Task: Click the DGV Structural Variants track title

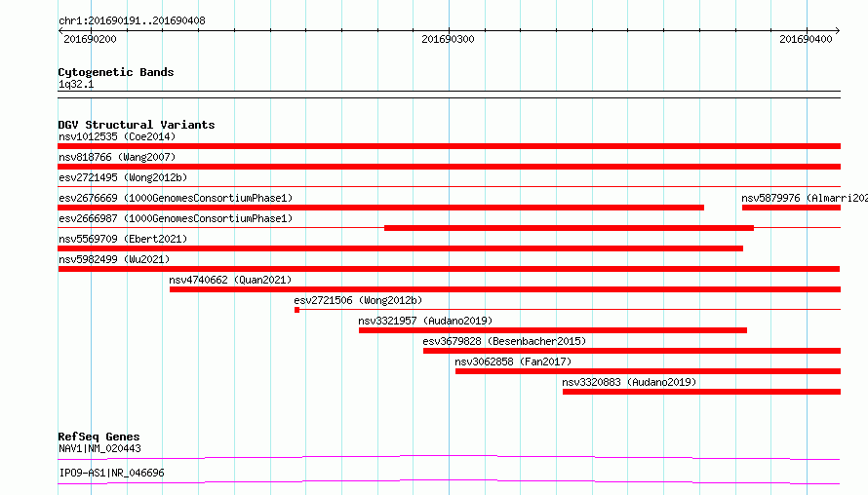Action: 137,125
